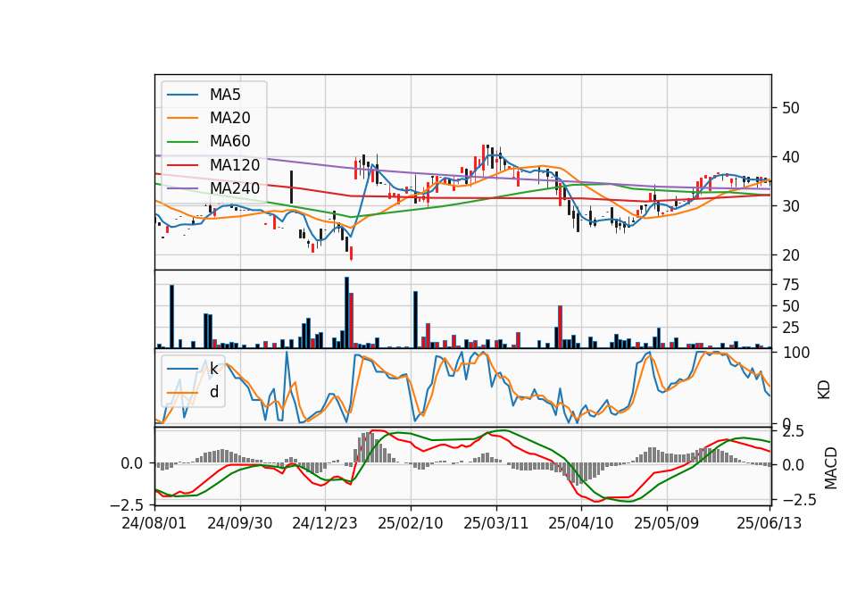Viewport: 857px width, 616px height.
Task: Click the MA60 legend label
Action: [x=229, y=142]
